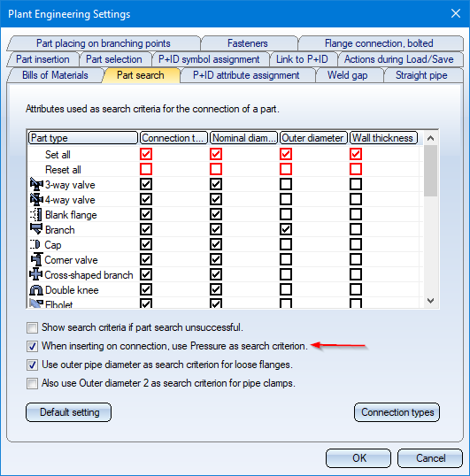
Task: Check Reset all for Wall thickness column
Action: 356,169
